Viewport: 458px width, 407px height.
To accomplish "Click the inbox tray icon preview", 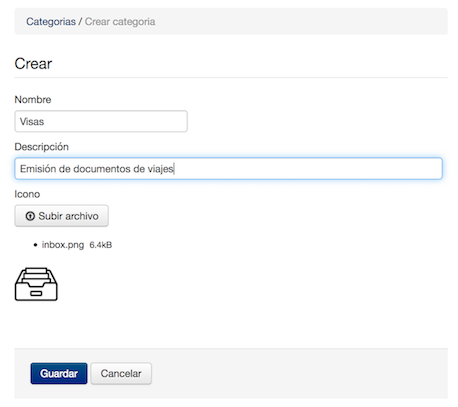I will (x=36, y=284).
